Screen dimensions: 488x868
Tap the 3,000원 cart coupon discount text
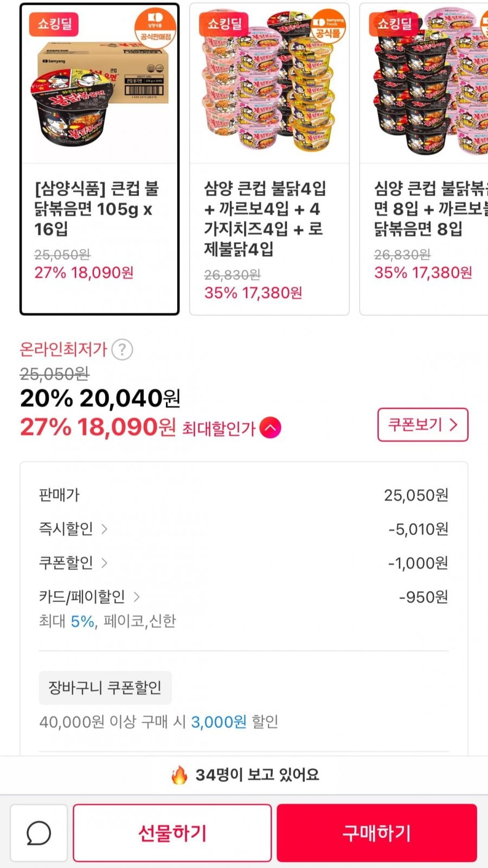click(x=219, y=722)
